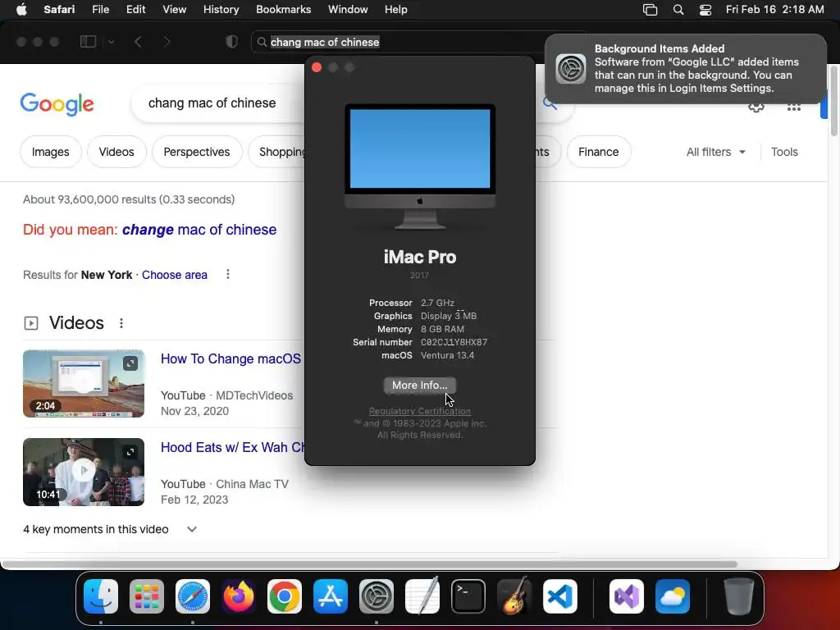This screenshot has height=630, width=840.
Task: Click the Background Items Added notification icon
Action: click(x=571, y=69)
